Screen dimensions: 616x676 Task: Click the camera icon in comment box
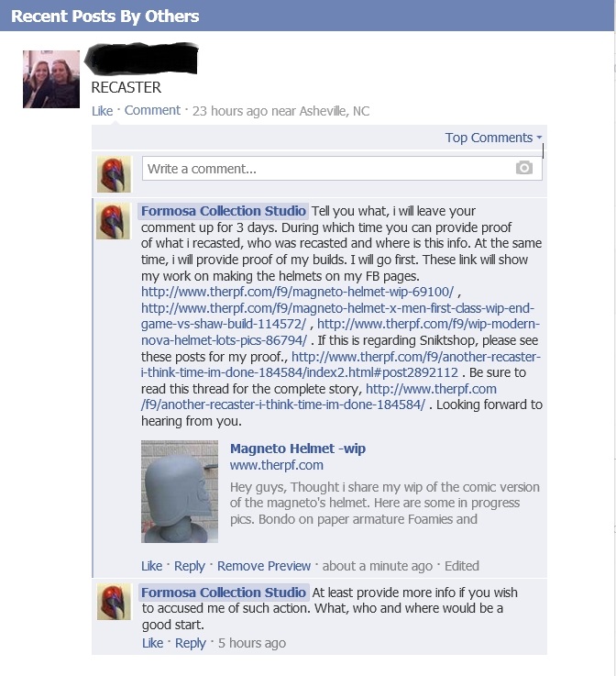tap(523, 168)
